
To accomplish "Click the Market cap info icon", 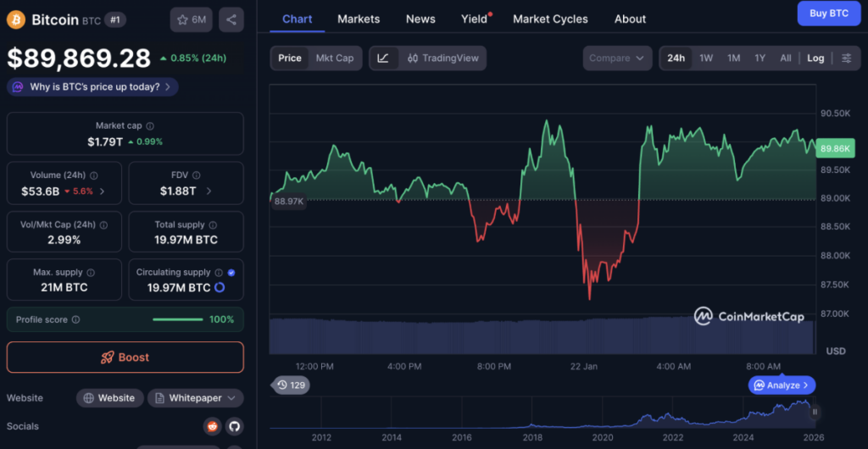I will coord(150,125).
